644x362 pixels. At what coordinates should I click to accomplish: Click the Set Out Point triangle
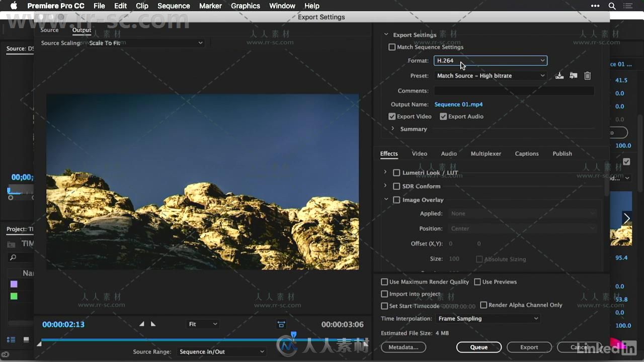[153, 324]
